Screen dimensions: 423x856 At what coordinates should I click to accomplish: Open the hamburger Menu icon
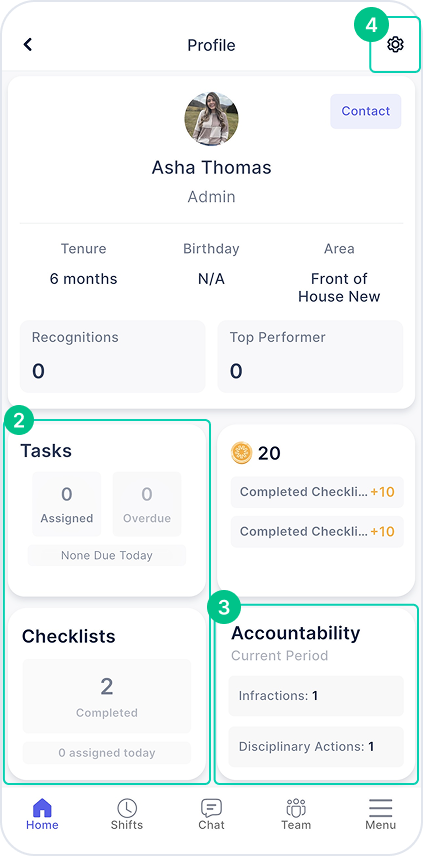[x=380, y=808]
